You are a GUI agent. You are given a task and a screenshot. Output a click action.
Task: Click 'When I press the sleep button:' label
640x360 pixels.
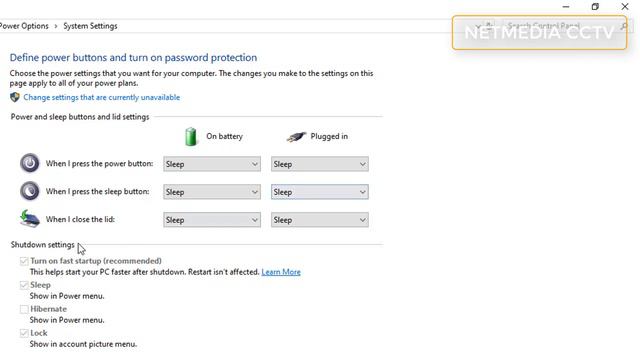[x=98, y=191]
